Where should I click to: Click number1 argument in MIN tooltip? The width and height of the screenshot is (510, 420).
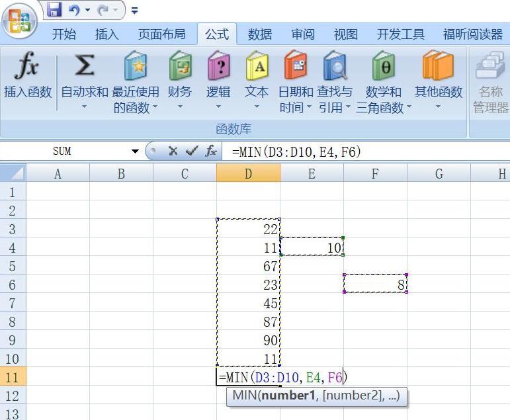pyautogui.click(x=288, y=396)
